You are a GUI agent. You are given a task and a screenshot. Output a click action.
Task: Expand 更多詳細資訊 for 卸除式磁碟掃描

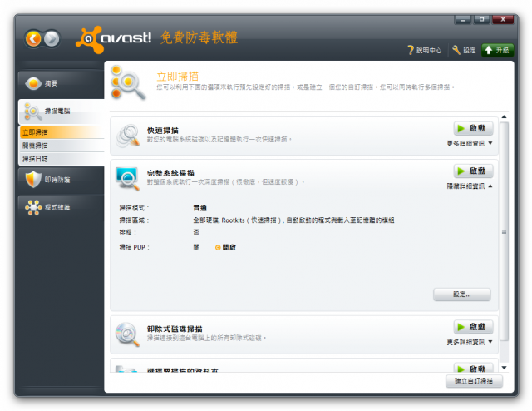[470, 342]
